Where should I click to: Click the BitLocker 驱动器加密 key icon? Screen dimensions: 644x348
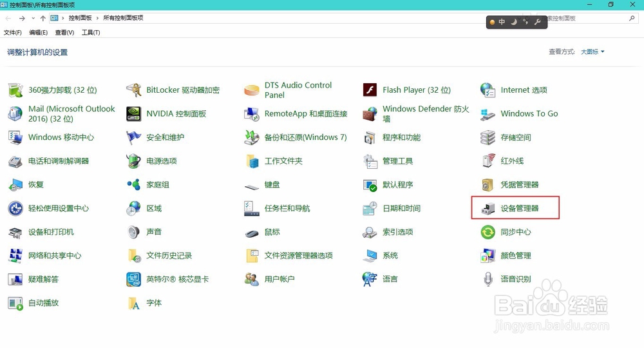click(x=134, y=90)
